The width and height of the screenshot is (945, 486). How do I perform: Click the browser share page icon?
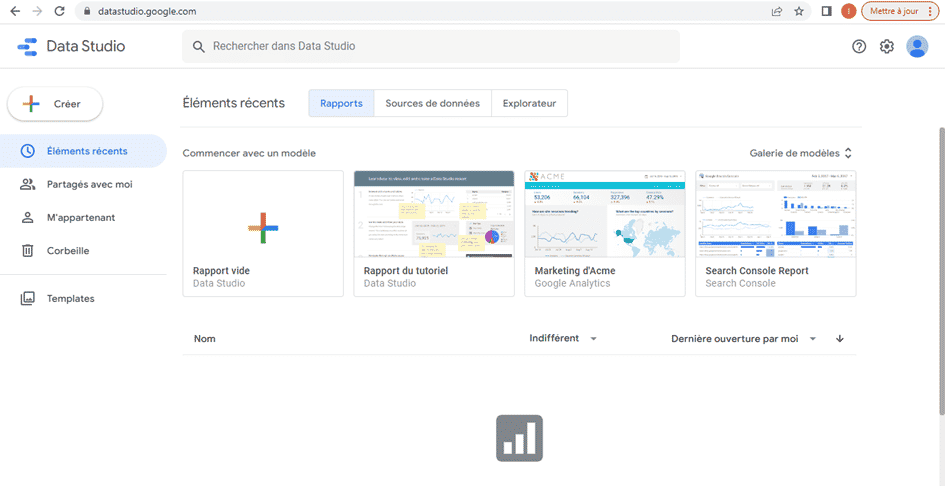click(x=776, y=12)
